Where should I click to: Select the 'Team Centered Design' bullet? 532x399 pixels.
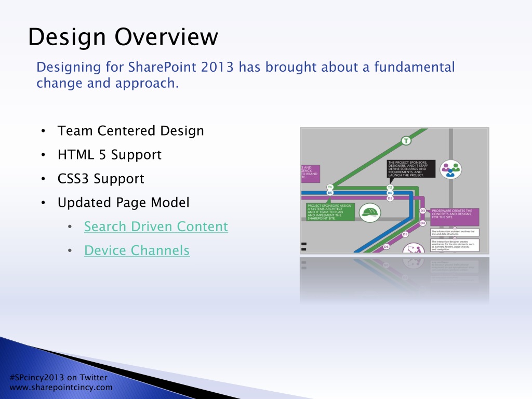(130, 131)
